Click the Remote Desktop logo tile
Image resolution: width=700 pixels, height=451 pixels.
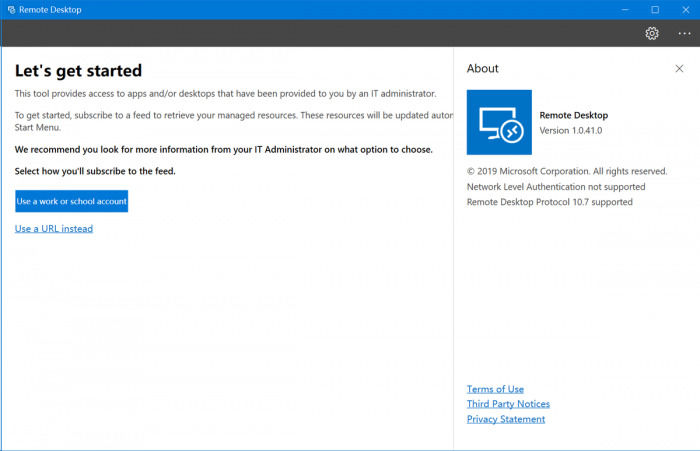[x=499, y=122]
